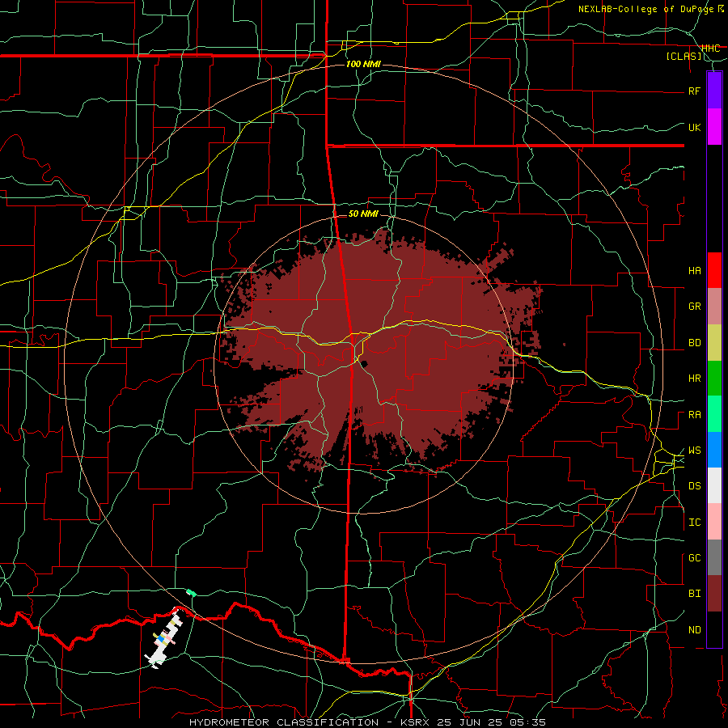The height and width of the screenshot is (728, 728).
Task: Click the Hydrometeor Classification KSRX title text
Action: click(x=367, y=722)
